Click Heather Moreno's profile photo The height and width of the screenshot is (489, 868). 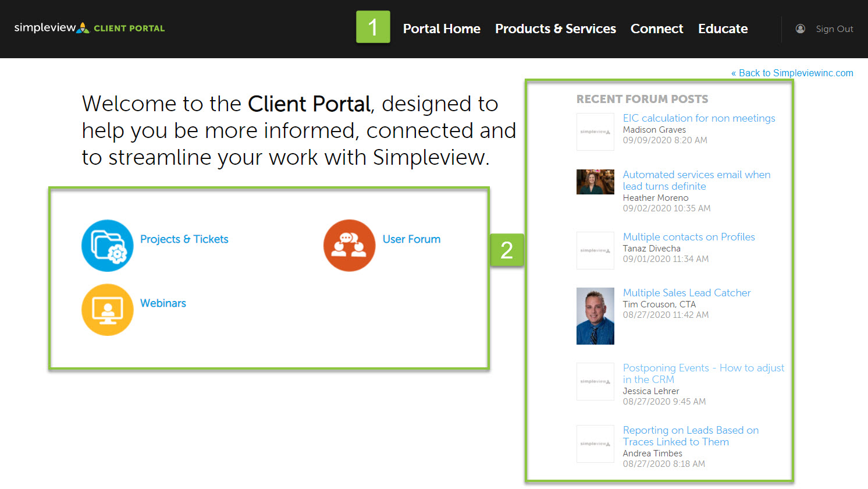pyautogui.click(x=595, y=182)
